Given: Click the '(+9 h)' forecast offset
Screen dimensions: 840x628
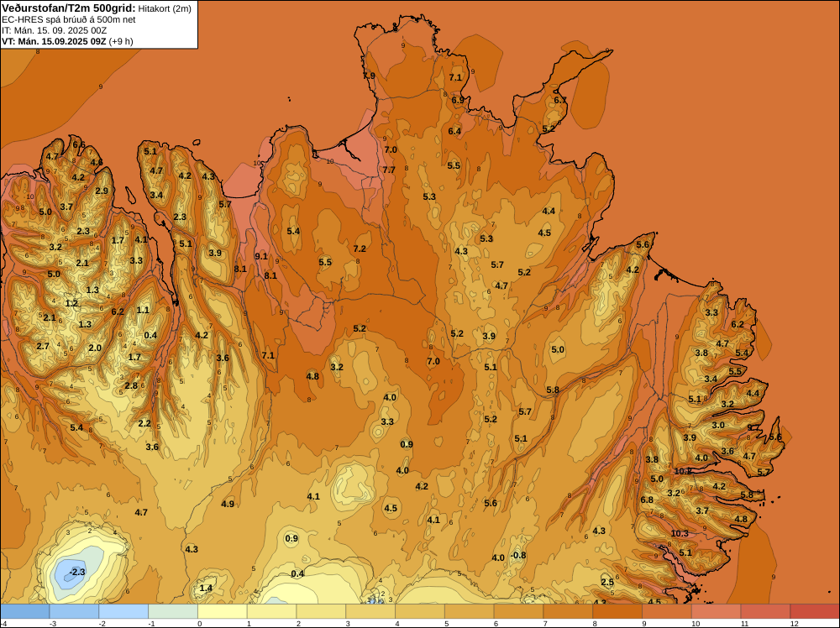Looking at the screenshot, I should tap(121, 41).
